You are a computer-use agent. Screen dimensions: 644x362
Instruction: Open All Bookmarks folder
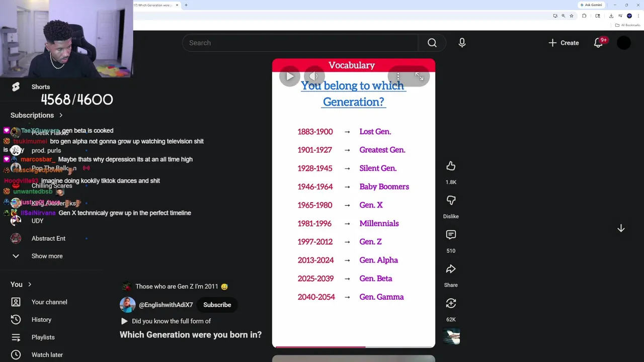coord(627,25)
